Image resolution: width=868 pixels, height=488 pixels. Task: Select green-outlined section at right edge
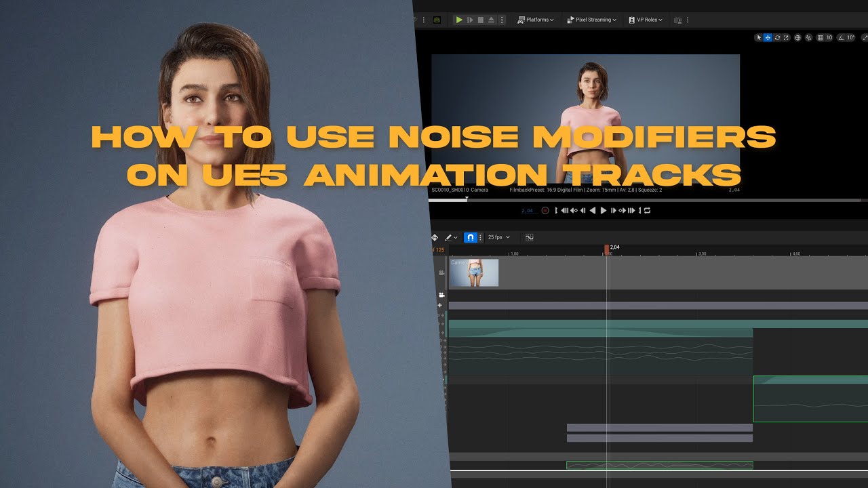810,399
